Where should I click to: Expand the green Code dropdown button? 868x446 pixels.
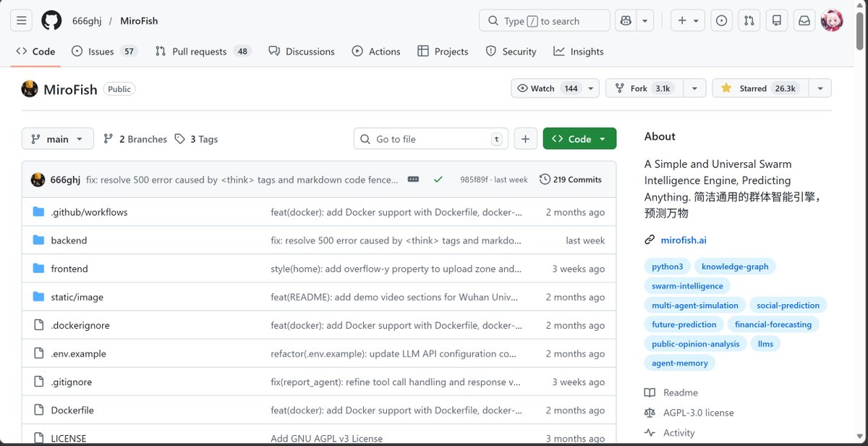(x=579, y=139)
